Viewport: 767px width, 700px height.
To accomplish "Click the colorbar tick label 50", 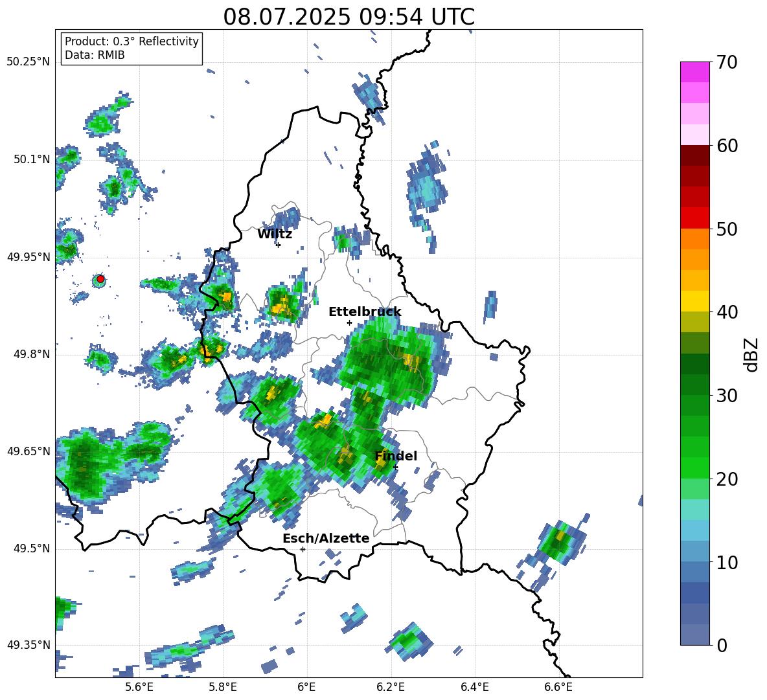I will (x=727, y=229).
